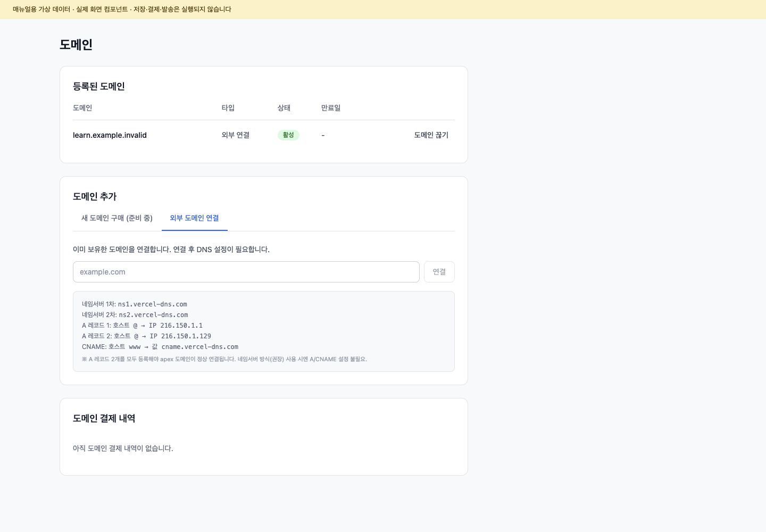The height and width of the screenshot is (532, 766).
Task: Click 도메인 끊기 for learn.example.invalid
Action: click(431, 135)
